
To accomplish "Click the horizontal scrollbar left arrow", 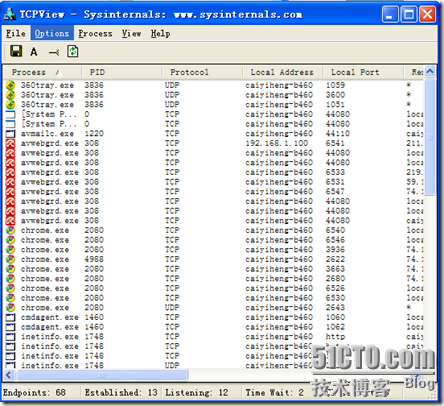I will 9,375.
